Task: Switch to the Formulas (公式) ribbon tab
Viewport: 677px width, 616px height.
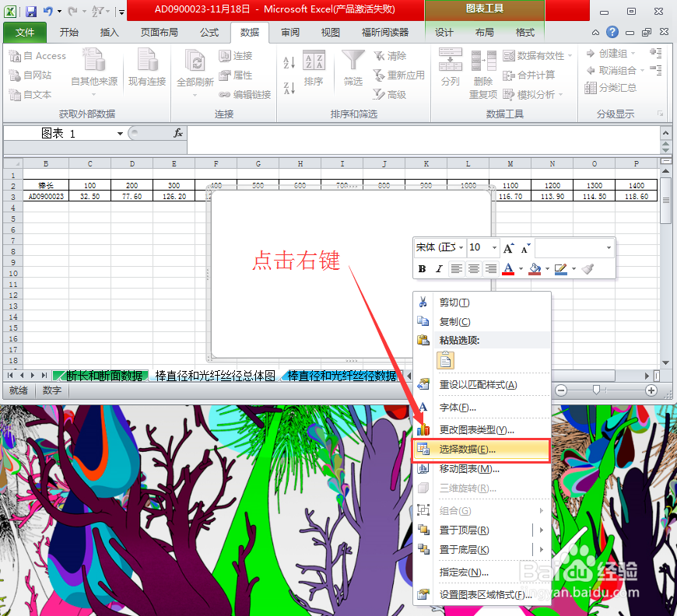Action: [209, 33]
